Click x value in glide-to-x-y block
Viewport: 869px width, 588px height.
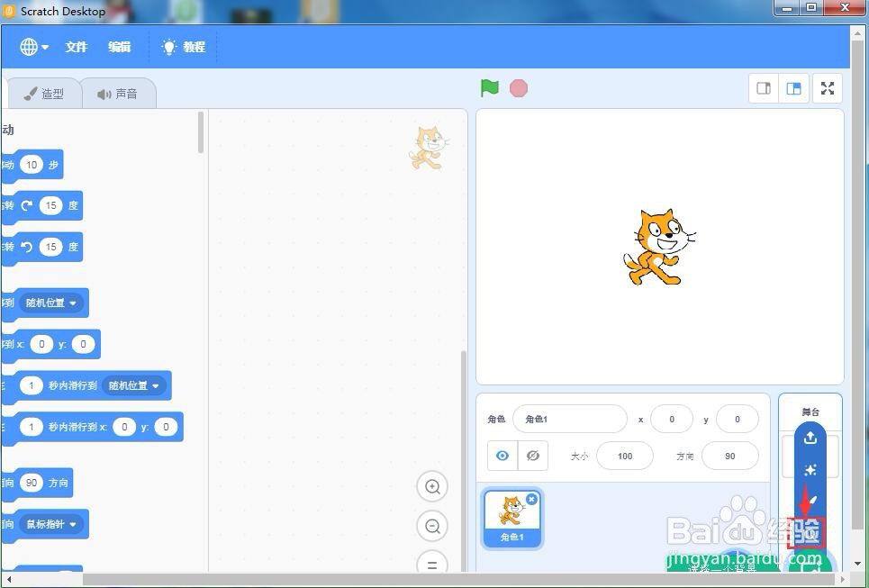124,427
